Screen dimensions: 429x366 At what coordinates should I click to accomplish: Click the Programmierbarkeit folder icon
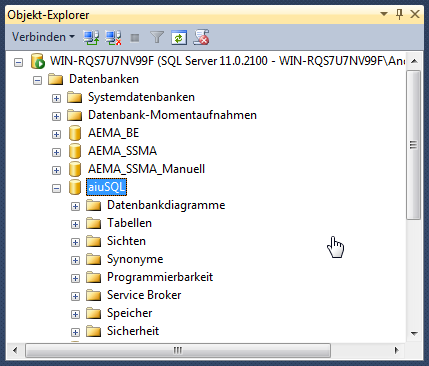(x=93, y=277)
